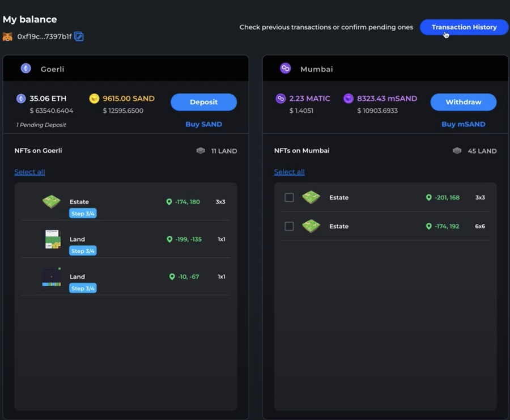Click the purple mSAND coin icon
Viewport: 510px width, 420px height.
(348, 99)
